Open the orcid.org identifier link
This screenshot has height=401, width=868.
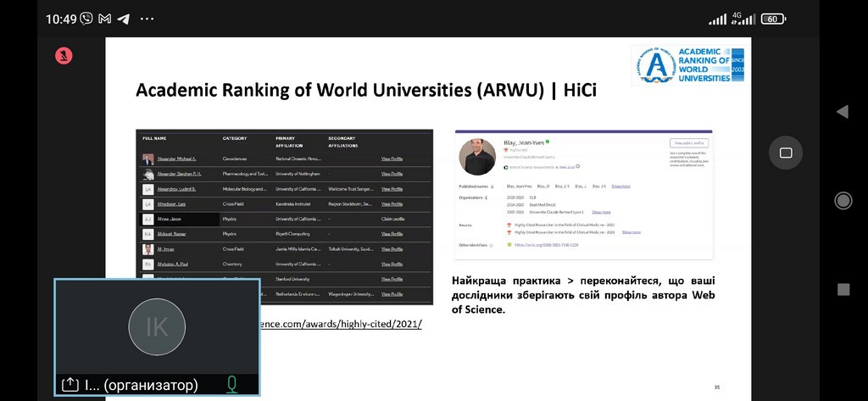(x=547, y=245)
